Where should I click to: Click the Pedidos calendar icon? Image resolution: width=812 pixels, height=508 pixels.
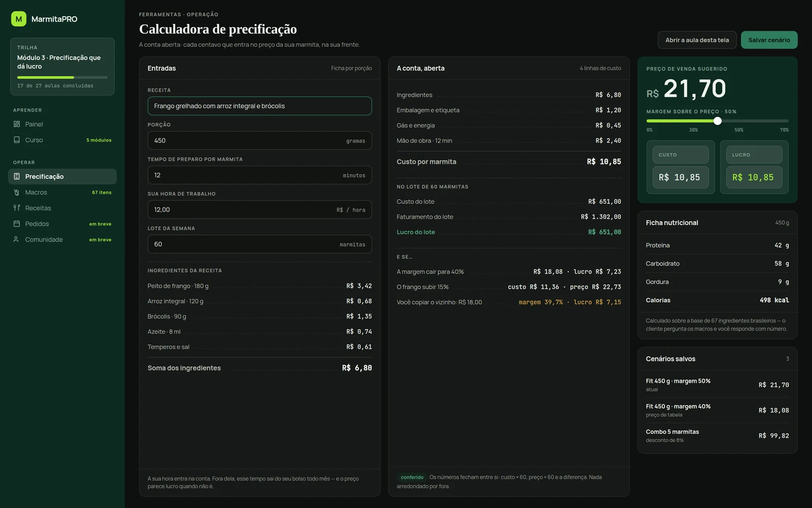pyautogui.click(x=17, y=224)
